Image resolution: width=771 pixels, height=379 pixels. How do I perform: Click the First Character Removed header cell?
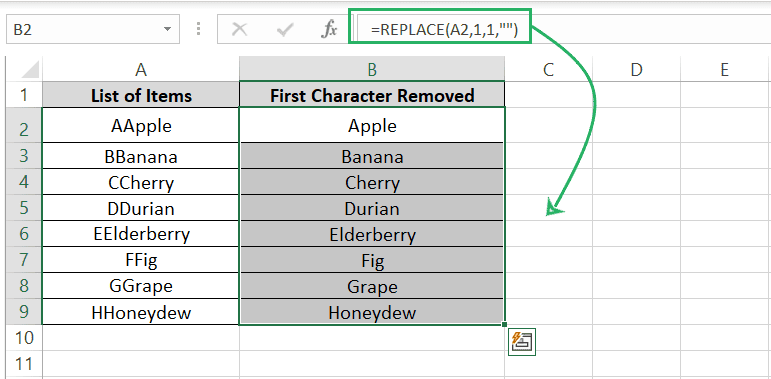(x=372, y=95)
